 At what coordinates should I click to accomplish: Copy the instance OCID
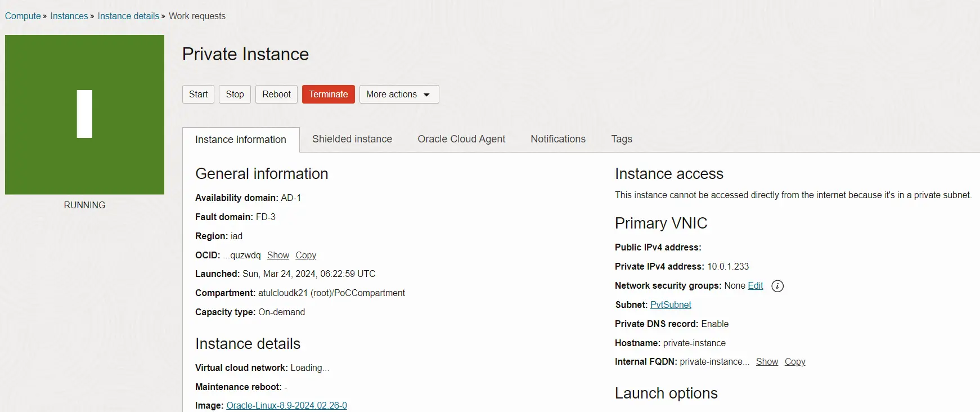pos(305,256)
